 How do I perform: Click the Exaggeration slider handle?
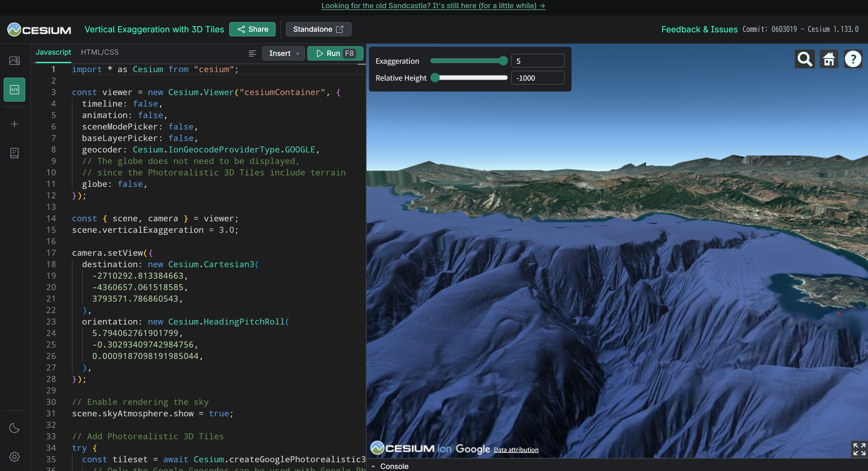pyautogui.click(x=503, y=61)
